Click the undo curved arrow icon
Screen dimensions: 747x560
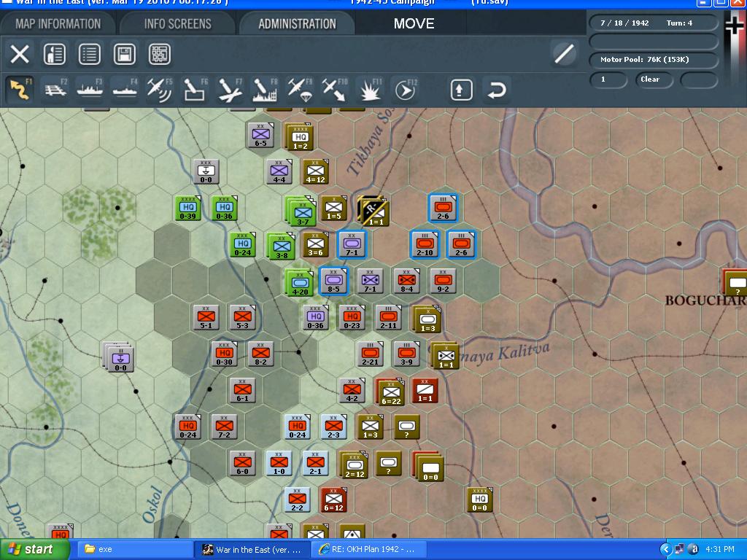pyautogui.click(x=496, y=90)
